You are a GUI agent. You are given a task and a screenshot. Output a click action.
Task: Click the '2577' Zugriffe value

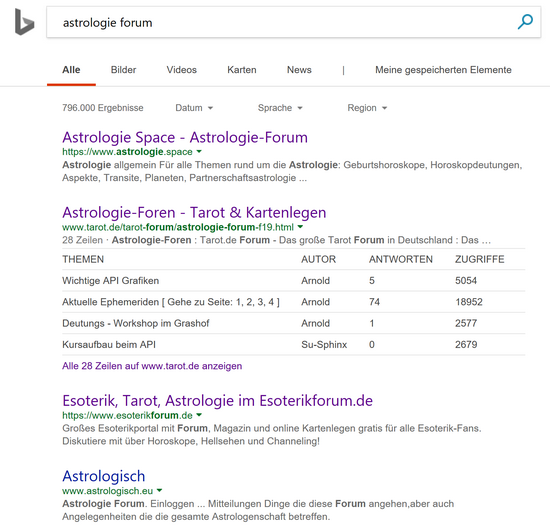[466, 323]
